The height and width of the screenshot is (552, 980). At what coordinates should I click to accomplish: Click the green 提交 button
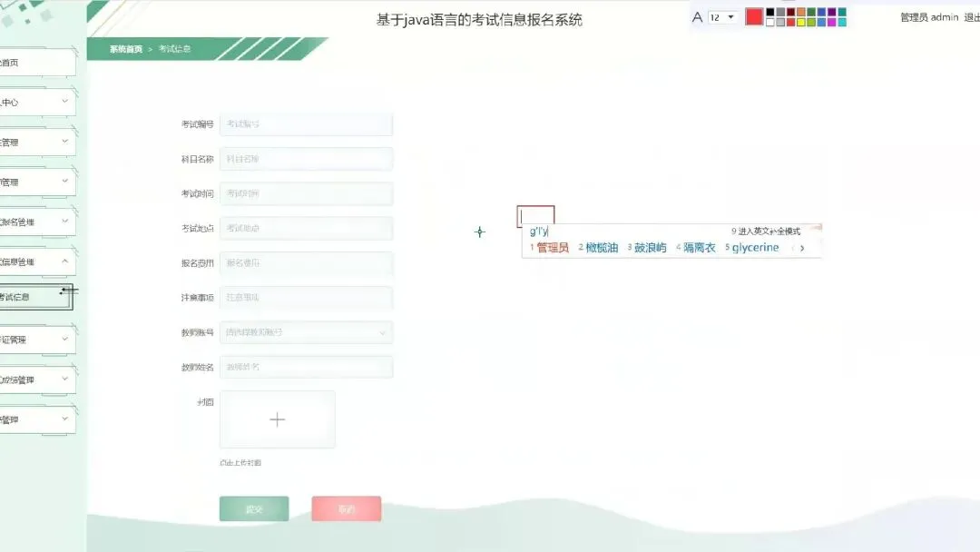[254, 508]
